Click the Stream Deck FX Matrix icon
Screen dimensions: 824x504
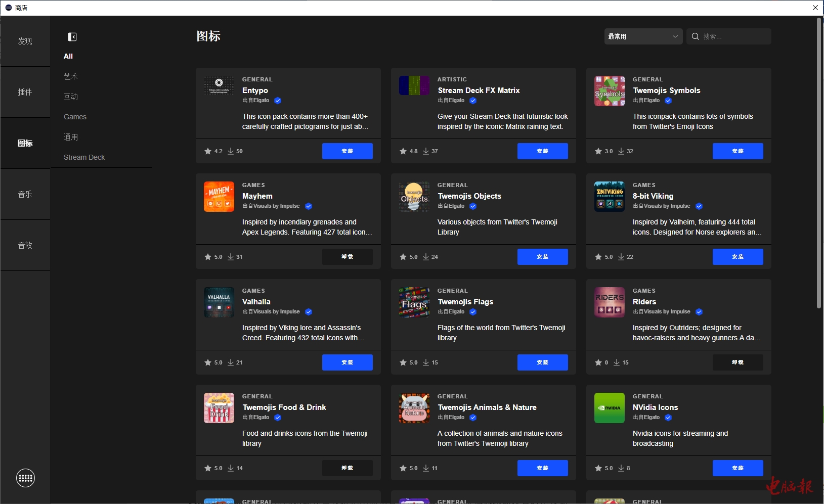tap(414, 86)
